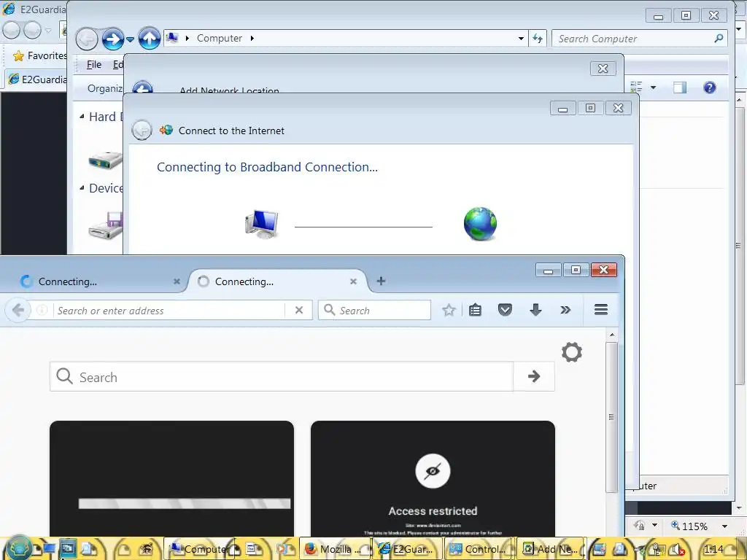Switch to Add Network taskbar button
747x560 pixels.
point(551,549)
